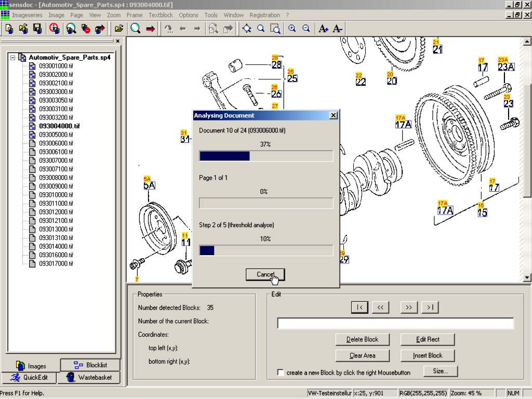Click the zoom in plus magnifier icon
This screenshot has width=532, height=399.
click(x=292, y=29)
